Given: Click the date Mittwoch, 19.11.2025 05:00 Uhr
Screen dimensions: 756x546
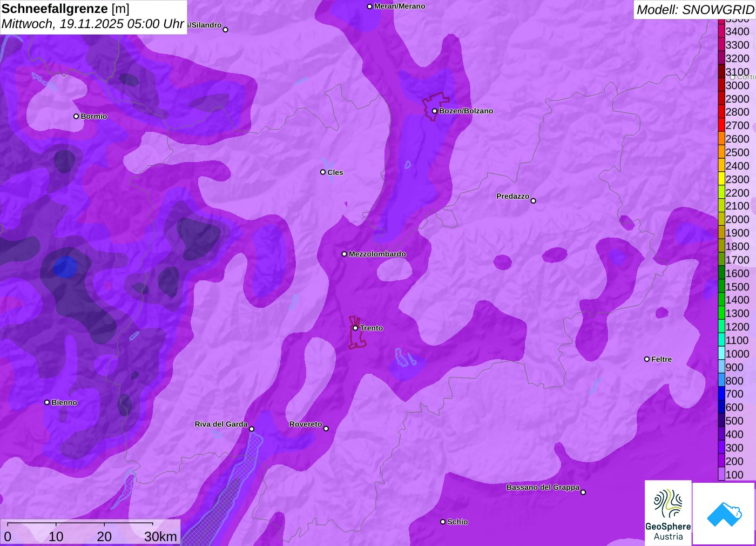Looking at the screenshot, I should coord(93,24).
